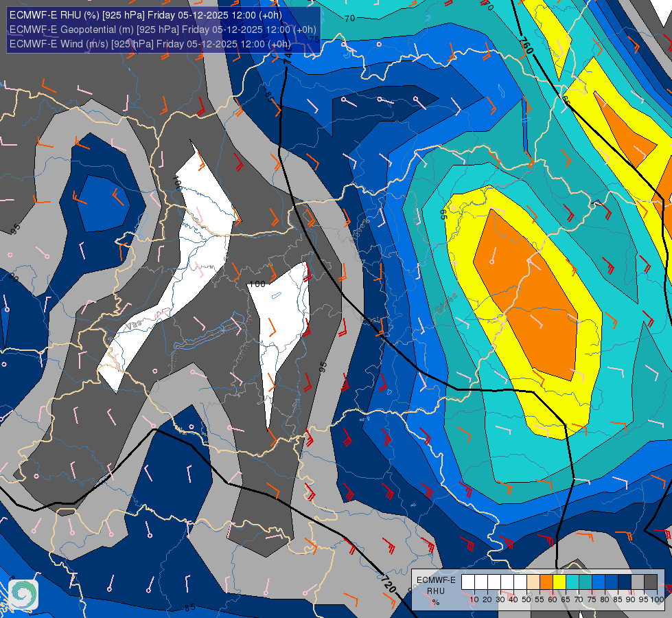
Task: Click the 'Vas' region label on map
Action: coord(133,326)
